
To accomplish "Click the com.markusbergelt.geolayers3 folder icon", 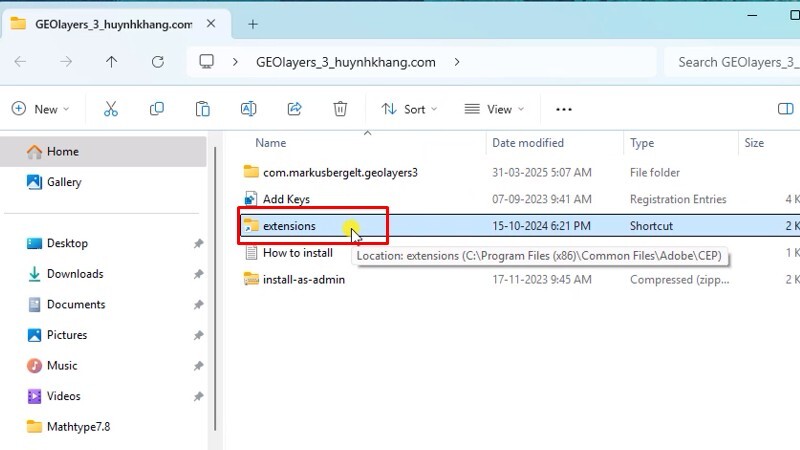I will (x=251, y=172).
